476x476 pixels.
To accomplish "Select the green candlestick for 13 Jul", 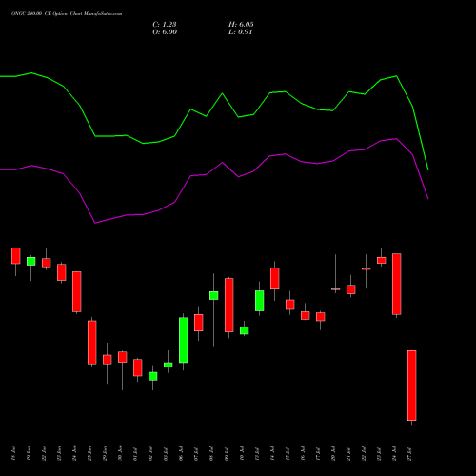I will [260, 301].
